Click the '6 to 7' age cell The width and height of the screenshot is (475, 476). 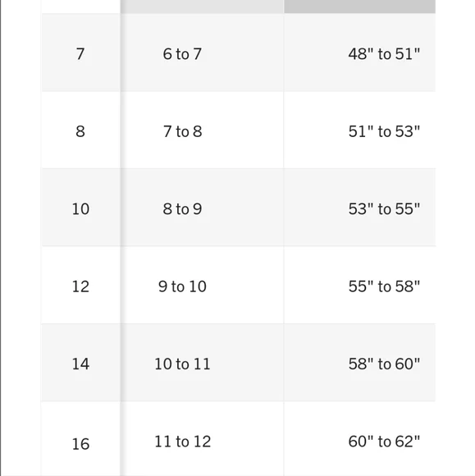pyautogui.click(x=182, y=53)
